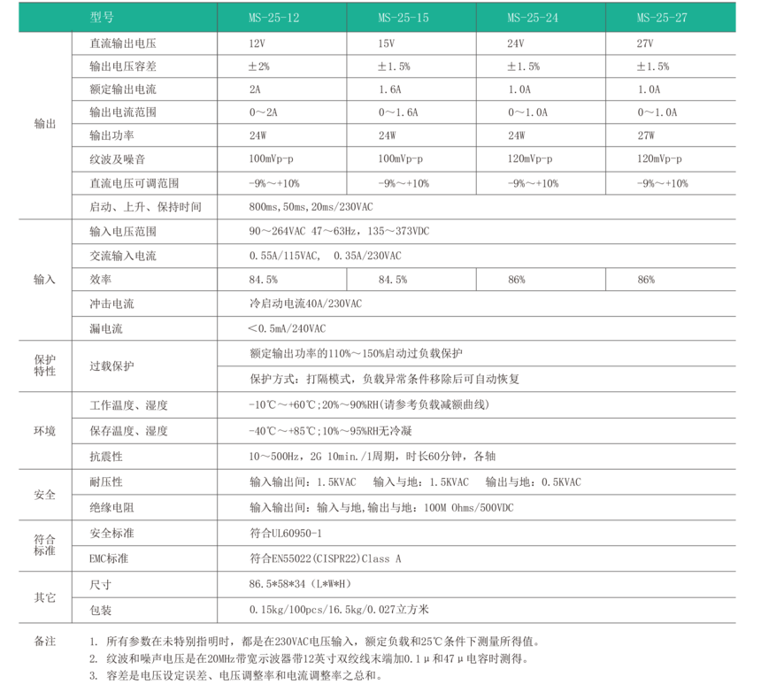The image size is (761, 700).
Task: Click the MS-25-27 column header
Action: [x=662, y=18]
